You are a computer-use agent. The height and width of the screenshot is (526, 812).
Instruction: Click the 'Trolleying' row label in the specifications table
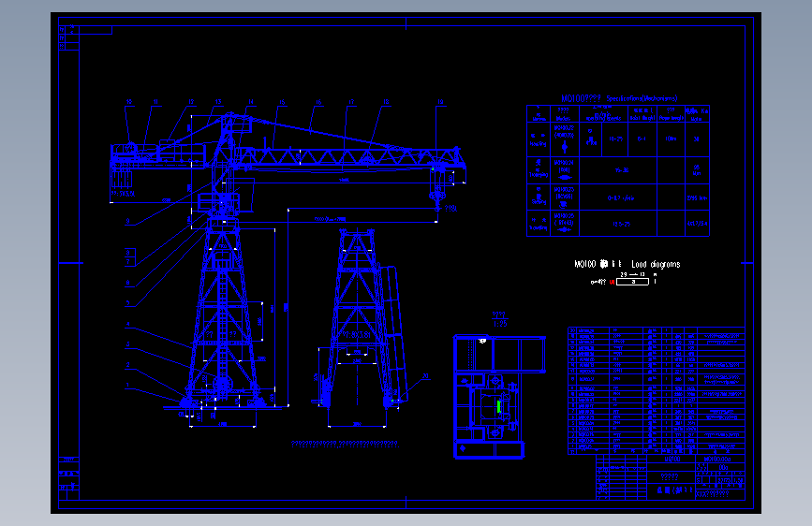538,175
